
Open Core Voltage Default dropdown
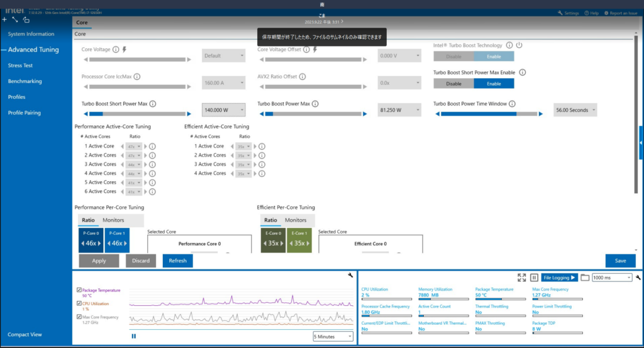pos(223,55)
